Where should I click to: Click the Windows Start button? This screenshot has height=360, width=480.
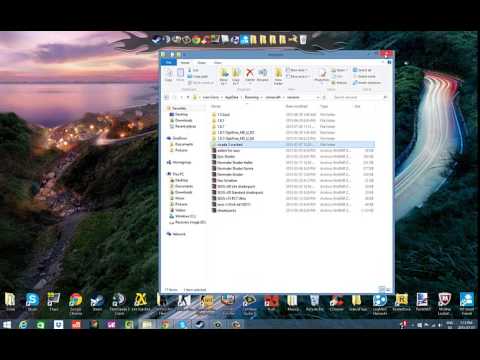[x=6, y=324]
